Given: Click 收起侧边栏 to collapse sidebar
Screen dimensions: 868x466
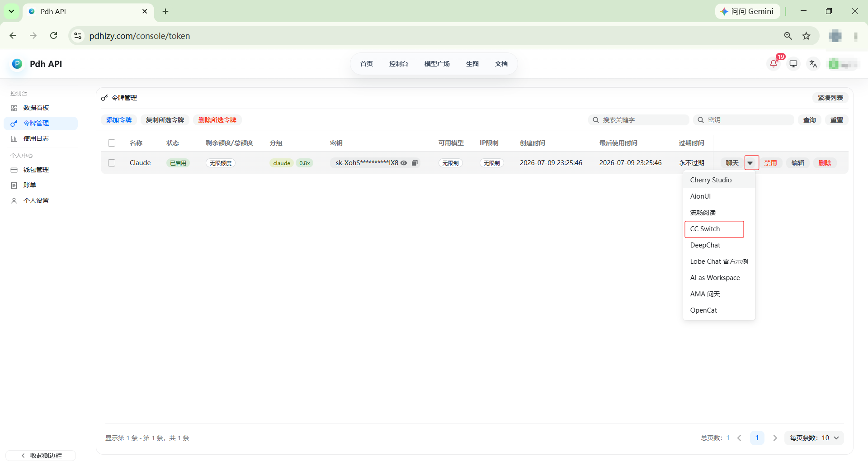Looking at the screenshot, I should coord(41,456).
